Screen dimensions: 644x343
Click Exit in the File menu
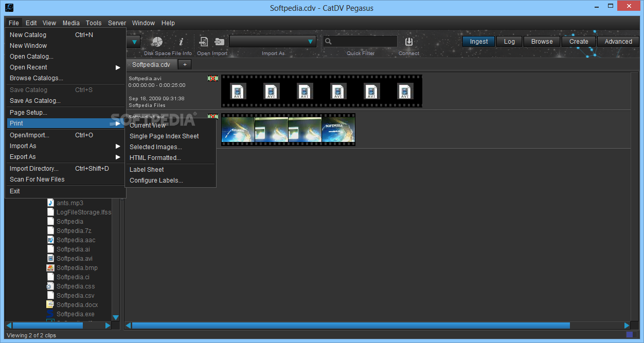coord(65,191)
